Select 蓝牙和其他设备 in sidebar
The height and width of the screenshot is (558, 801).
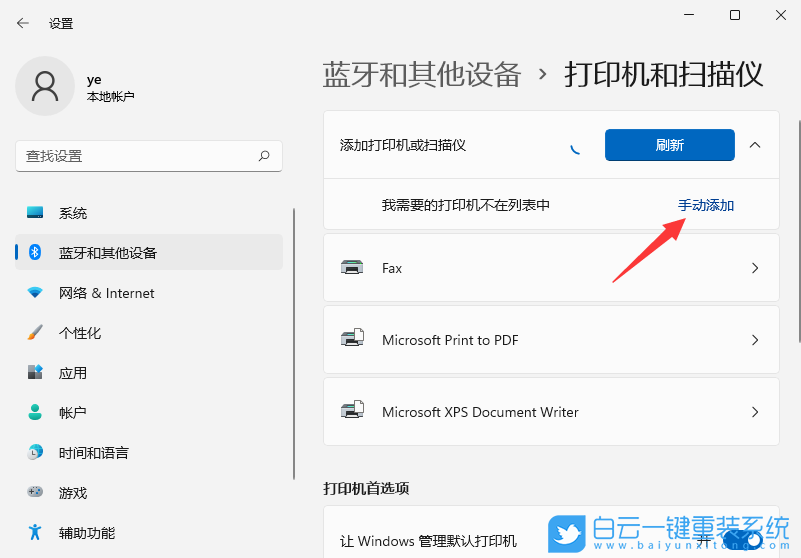click(149, 252)
